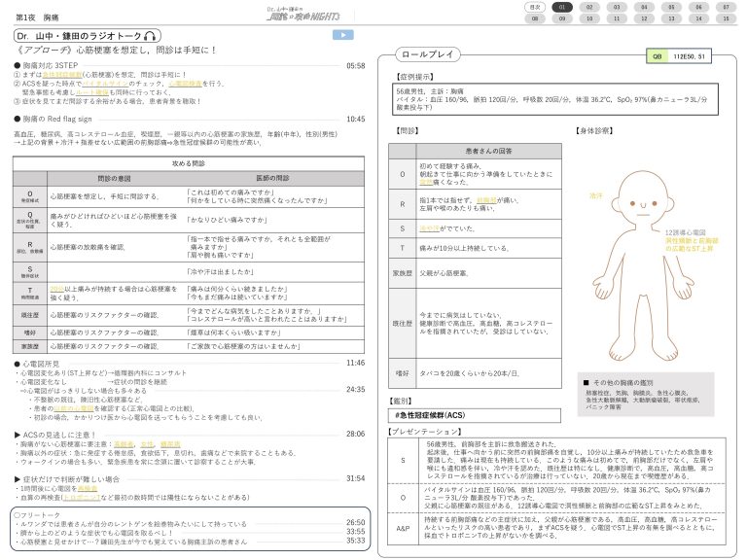The width and height of the screenshot is (747, 560).
Task: Go to chapter tab 05
Action: click(671, 7)
